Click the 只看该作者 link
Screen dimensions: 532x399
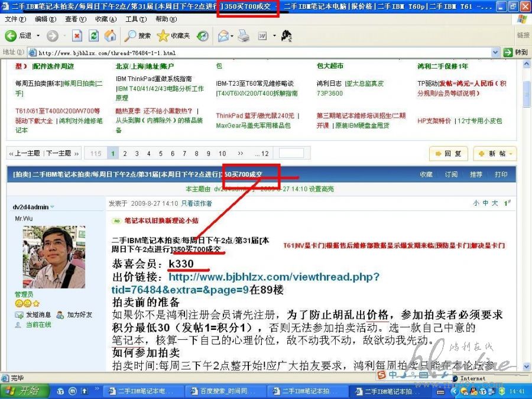click(x=196, y=203)
